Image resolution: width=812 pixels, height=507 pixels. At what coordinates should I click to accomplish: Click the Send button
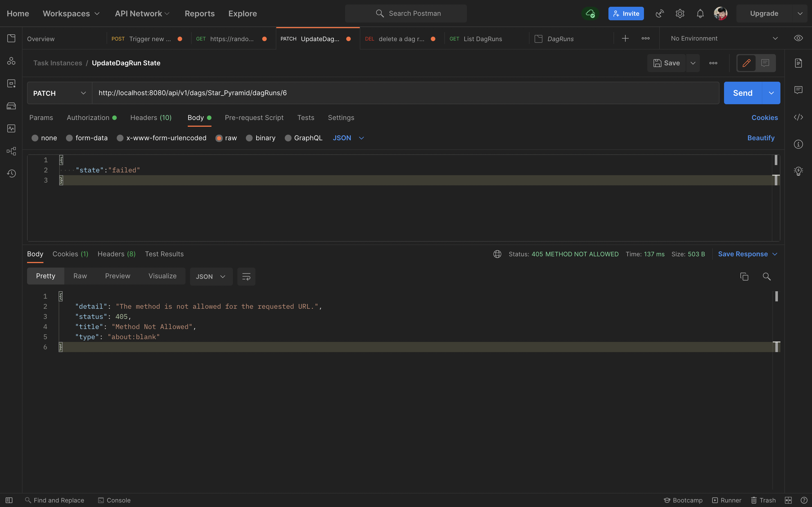pyautogui.click(x=743, y=93)
